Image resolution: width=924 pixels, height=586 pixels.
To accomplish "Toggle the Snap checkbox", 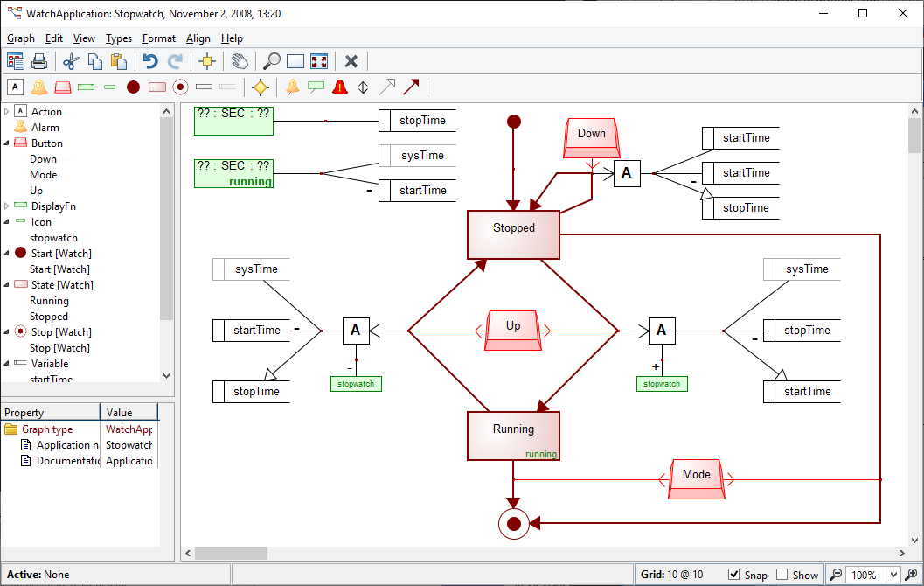I will tap(734, 575).
